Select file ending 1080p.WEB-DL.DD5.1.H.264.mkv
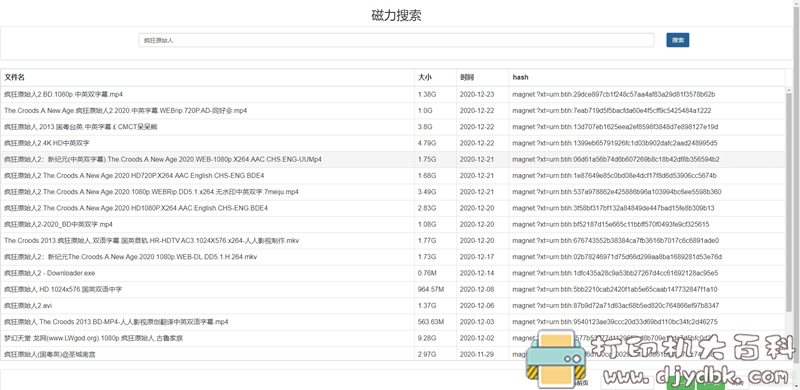This screenshot has height=390, width=800. [x=131, y=257]
